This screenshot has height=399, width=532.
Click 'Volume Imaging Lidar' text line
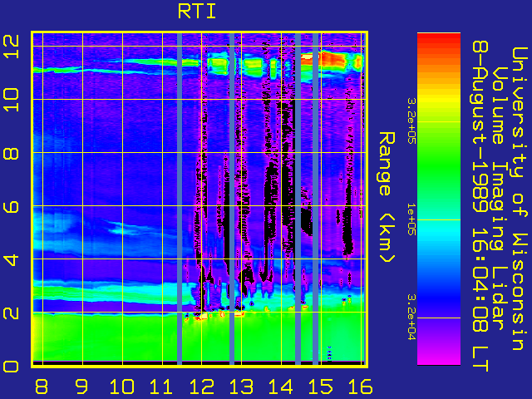pos(500,198)
